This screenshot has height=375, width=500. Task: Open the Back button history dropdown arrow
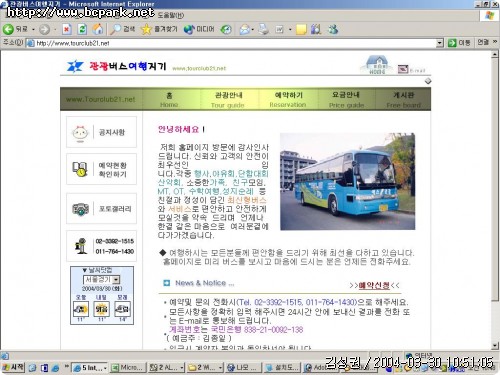point(33,30)
